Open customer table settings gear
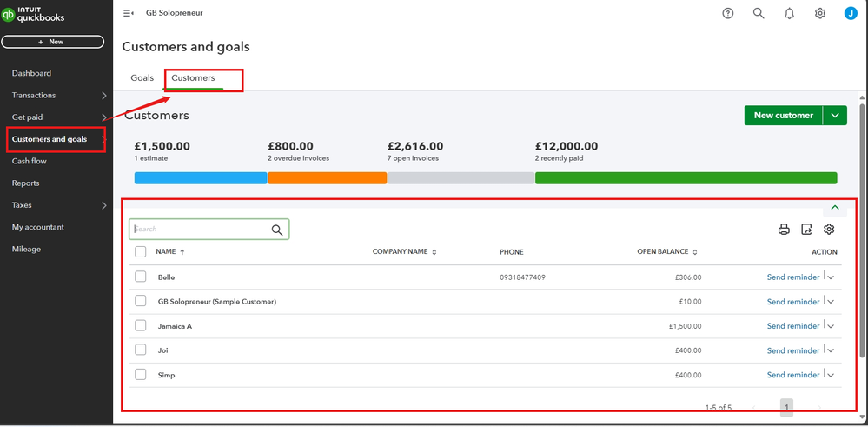This screenshot has width=868, height=427. [x=829, y=230]
